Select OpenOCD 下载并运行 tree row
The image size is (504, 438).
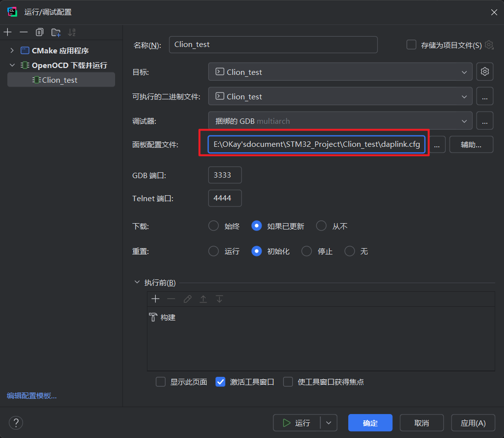[x=61, y=65]
